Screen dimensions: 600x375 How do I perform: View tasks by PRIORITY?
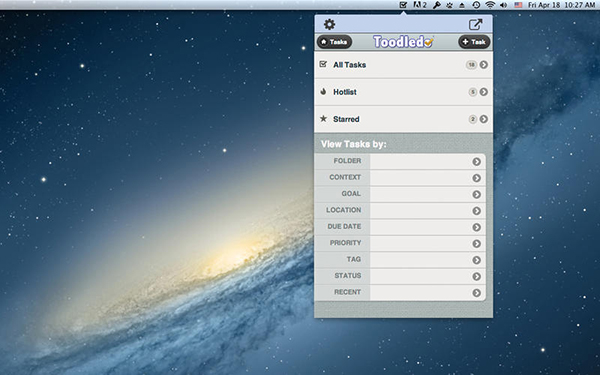coord(400,244)
